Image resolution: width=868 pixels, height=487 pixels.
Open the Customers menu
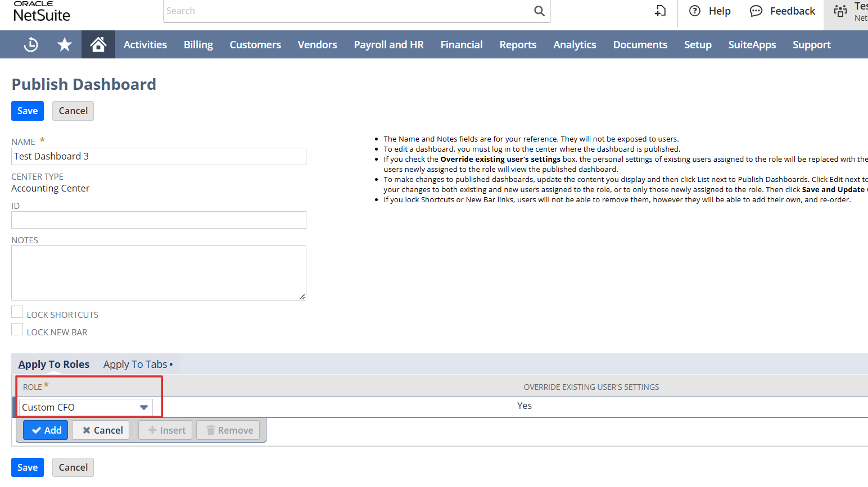(255, 44)
